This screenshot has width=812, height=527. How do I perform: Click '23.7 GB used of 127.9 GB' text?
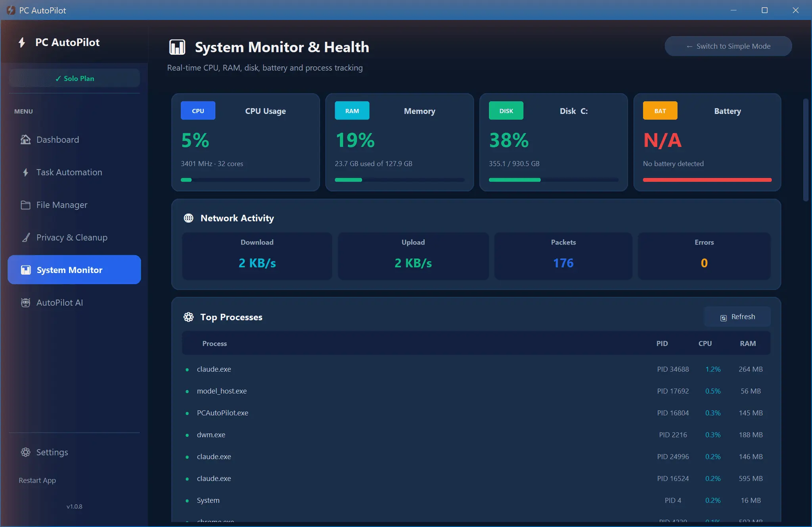[x=373, y=163]
